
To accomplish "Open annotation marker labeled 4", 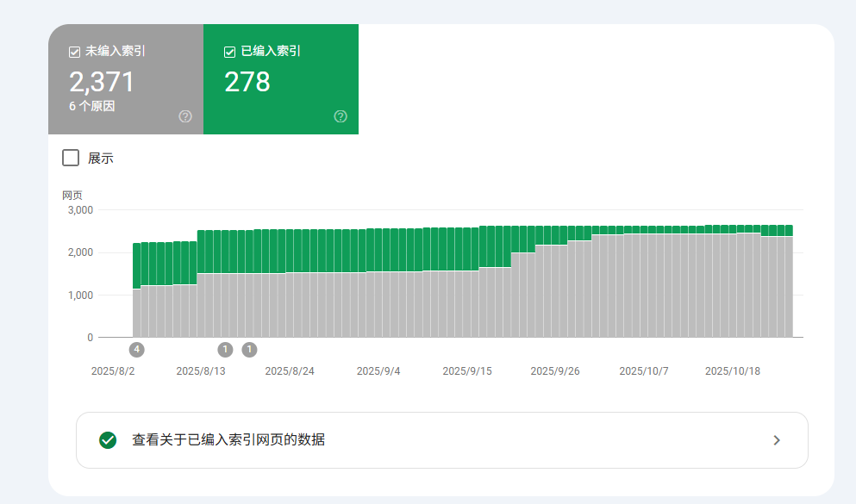I will coord(136,349).
